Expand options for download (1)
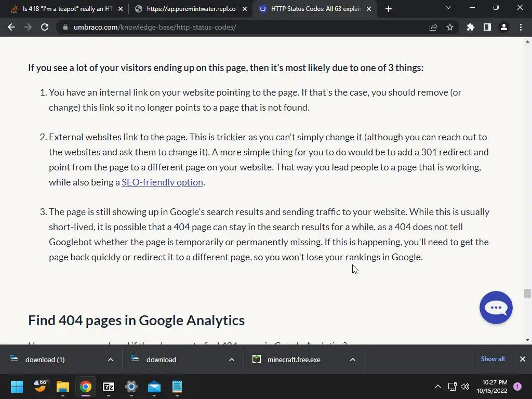The image size is (532, 399). pos(110,360)
